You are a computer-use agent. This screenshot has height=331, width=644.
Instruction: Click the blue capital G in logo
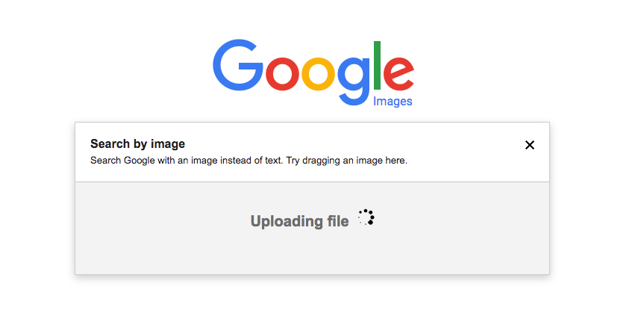pyautogui.click(x=238, y=66)
